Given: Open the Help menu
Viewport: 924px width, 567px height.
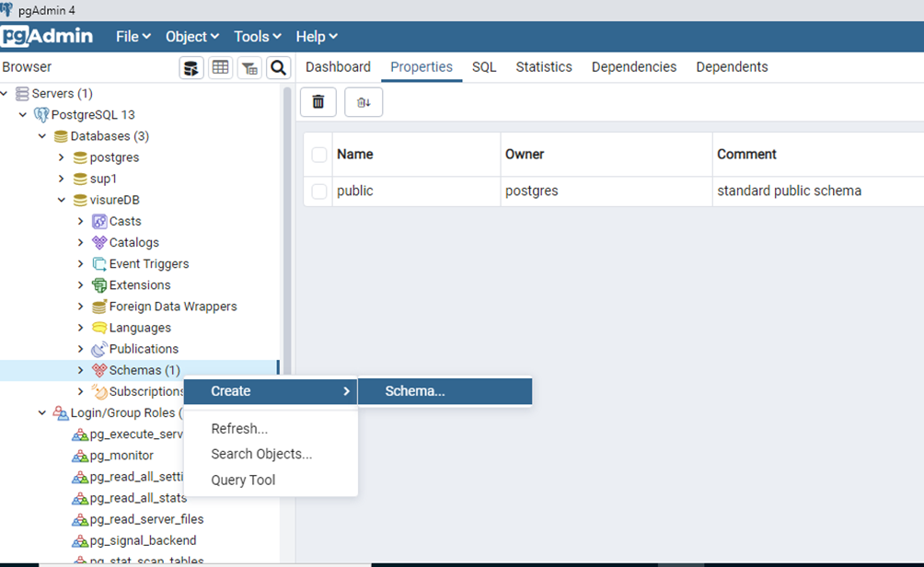Looking at the screenshot, I should coord(317,37).
